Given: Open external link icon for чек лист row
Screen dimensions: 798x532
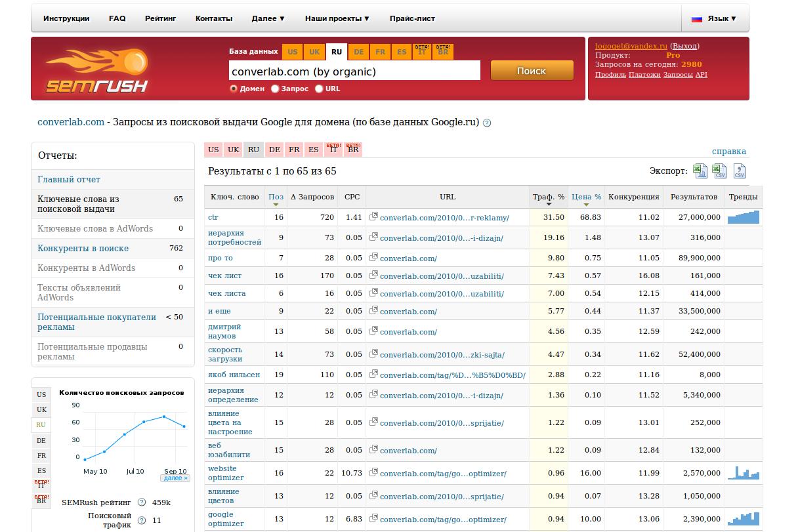Looking at the screenshot, I should pyautogui.click(x=373, y=275).
